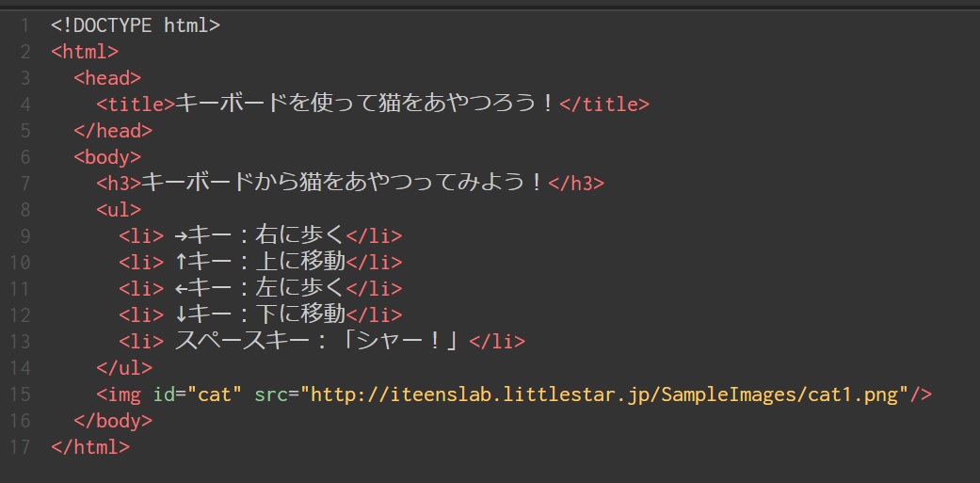980x483 pixels.
Task: Click the closing body tag
Action: point(112,420)
